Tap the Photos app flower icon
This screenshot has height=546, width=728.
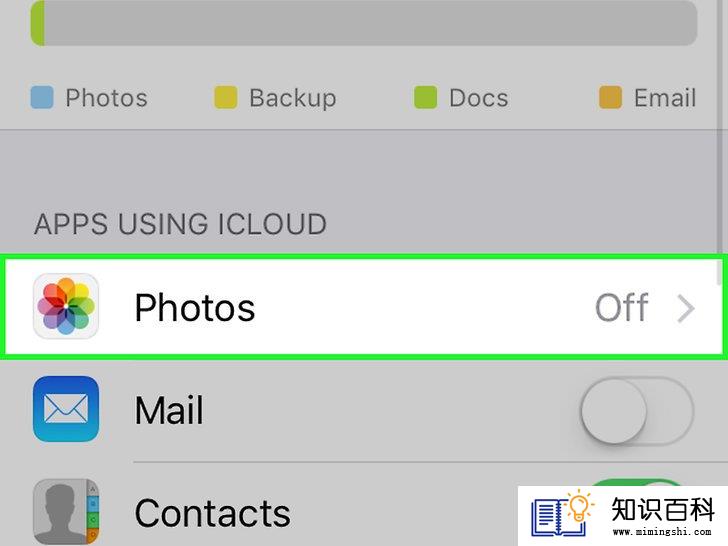66,306
